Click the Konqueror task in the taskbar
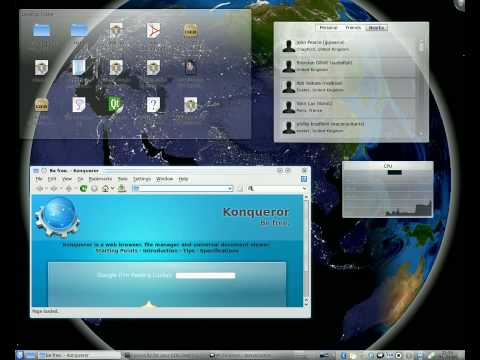The width and height of the screenshot is (480, 360). [79, 355]
